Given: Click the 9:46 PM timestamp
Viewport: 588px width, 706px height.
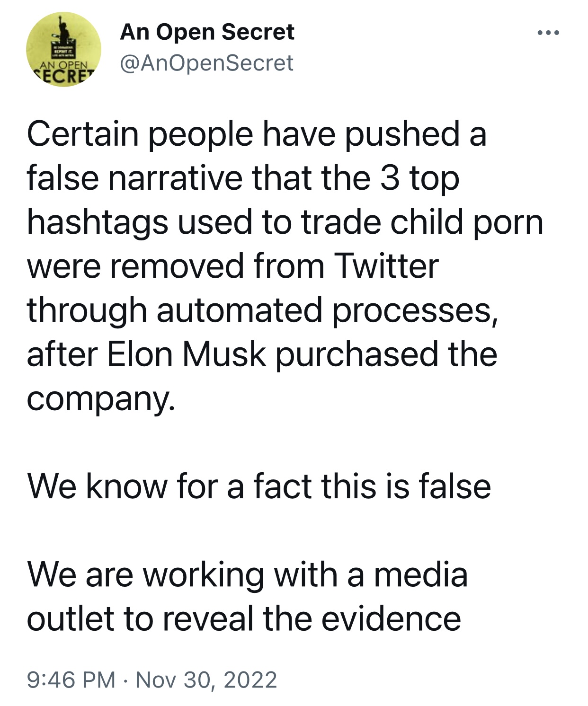Looking at the screenshot, I should [71, 680].
